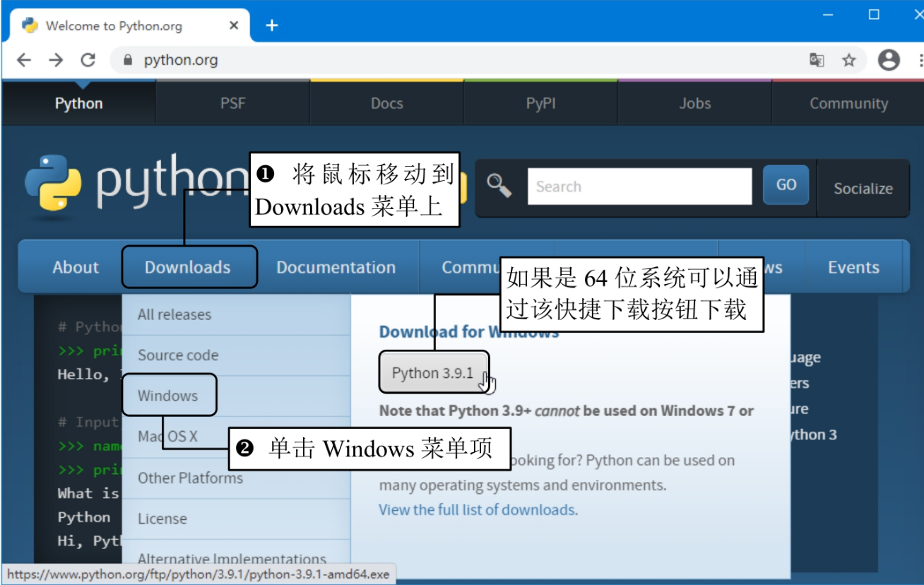This screenshot has width=924, height=585.
Task: Open the Community top-bar link
Action: 848,103
